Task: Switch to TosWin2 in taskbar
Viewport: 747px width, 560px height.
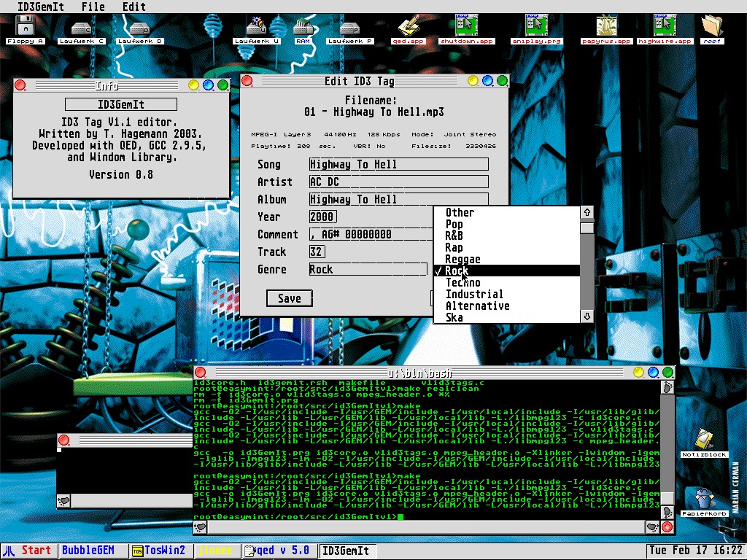Action: pyautogui.click(x=161, y=551)
